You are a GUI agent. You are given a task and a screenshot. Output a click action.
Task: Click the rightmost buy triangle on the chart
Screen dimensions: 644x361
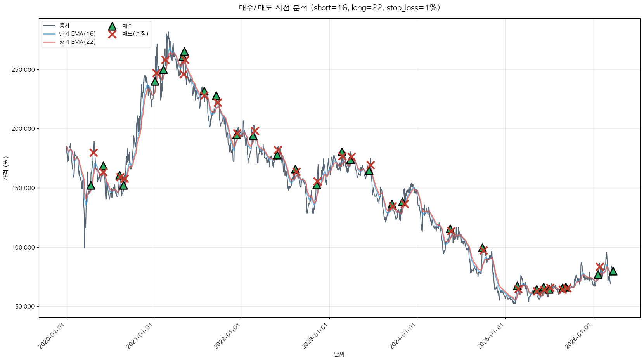(x=613, y=271)
